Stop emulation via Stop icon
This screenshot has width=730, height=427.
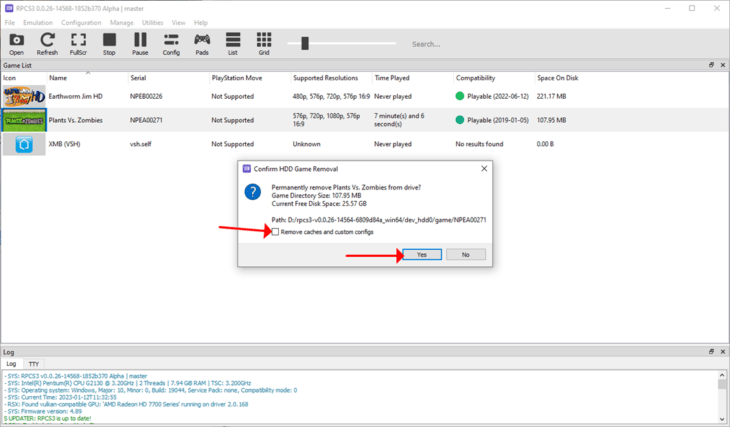click(x=109, y=44)
